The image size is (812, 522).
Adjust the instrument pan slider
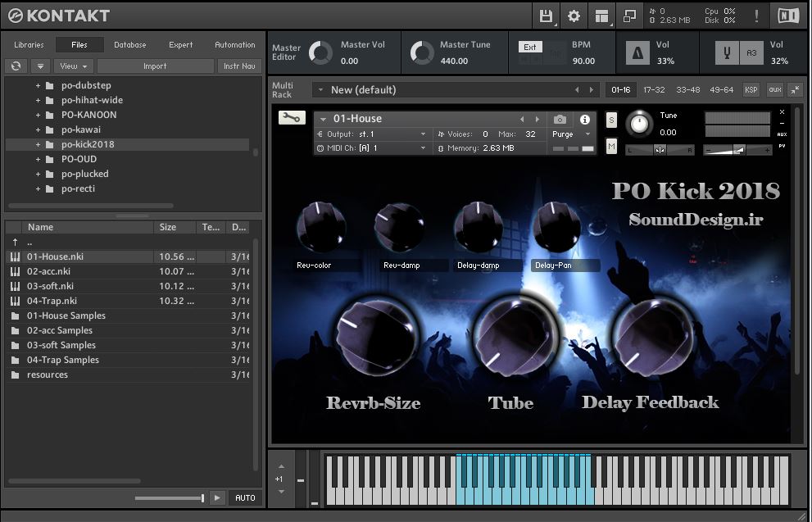(660, 150)
